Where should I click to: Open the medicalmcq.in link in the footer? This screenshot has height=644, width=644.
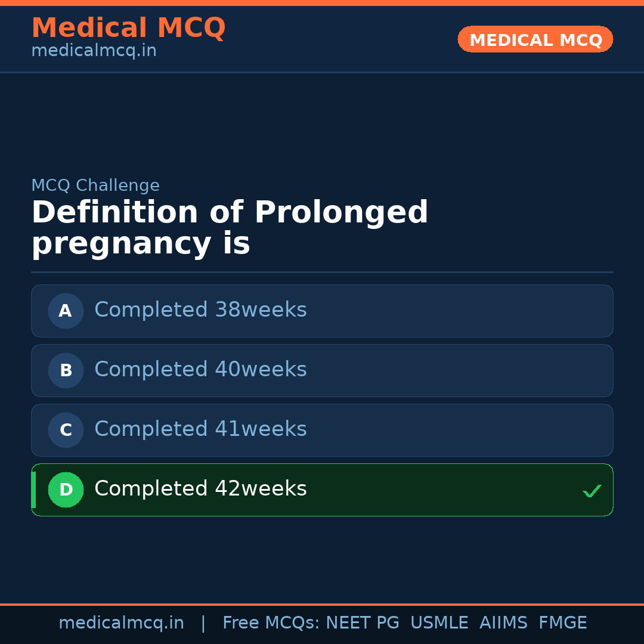point(121,623)
